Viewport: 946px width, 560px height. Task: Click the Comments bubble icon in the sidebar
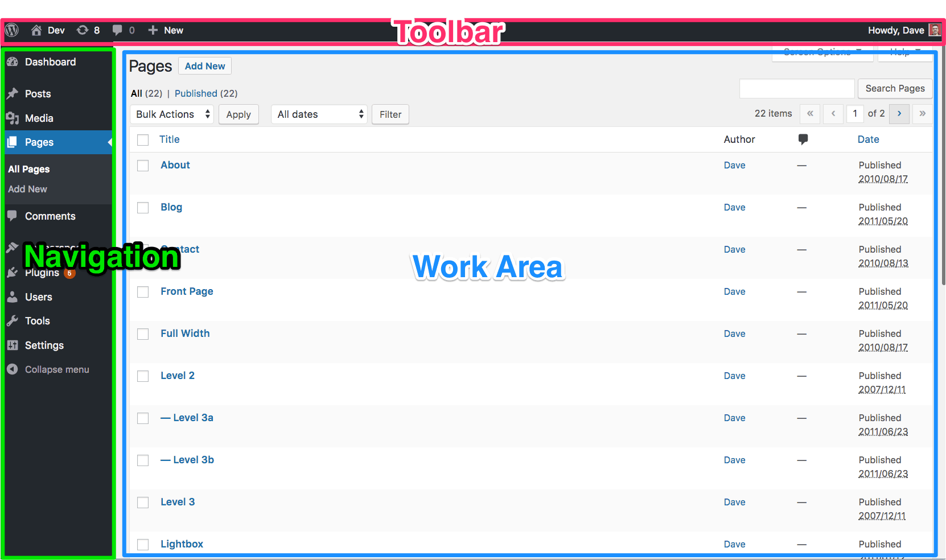(13, 216)
